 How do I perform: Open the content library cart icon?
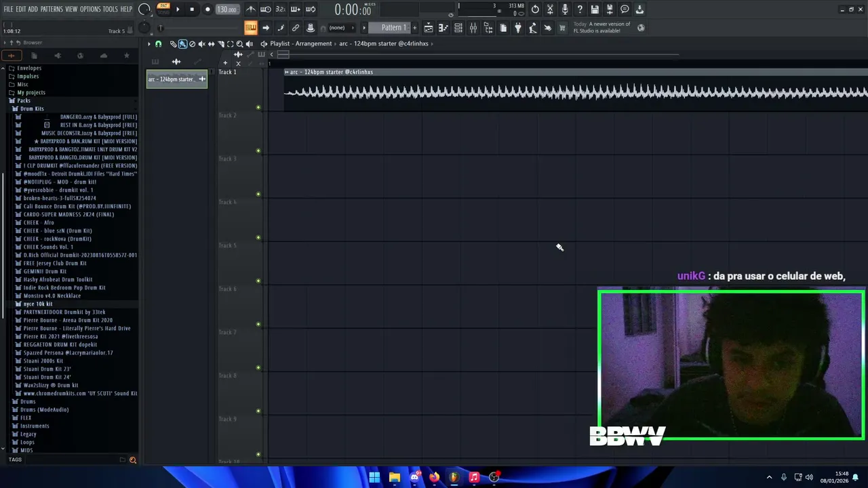click(x=562, y=28)
